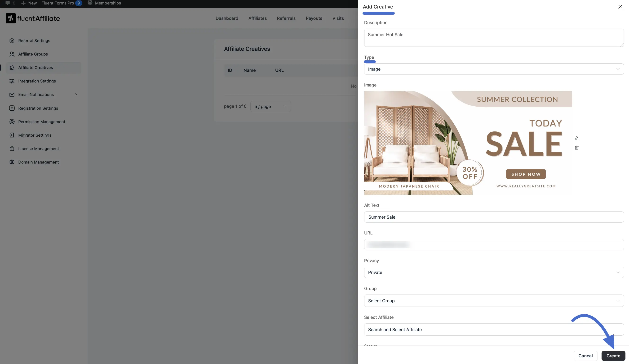This screenshot has width=629, height=364.
Task: Click the Referral Settings hexagon icon
Action: 12,41
